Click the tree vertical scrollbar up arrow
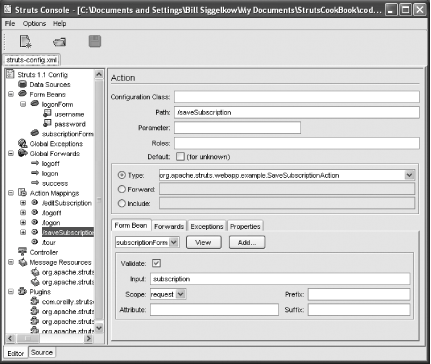Screen dimensions: 431x364 99,74
